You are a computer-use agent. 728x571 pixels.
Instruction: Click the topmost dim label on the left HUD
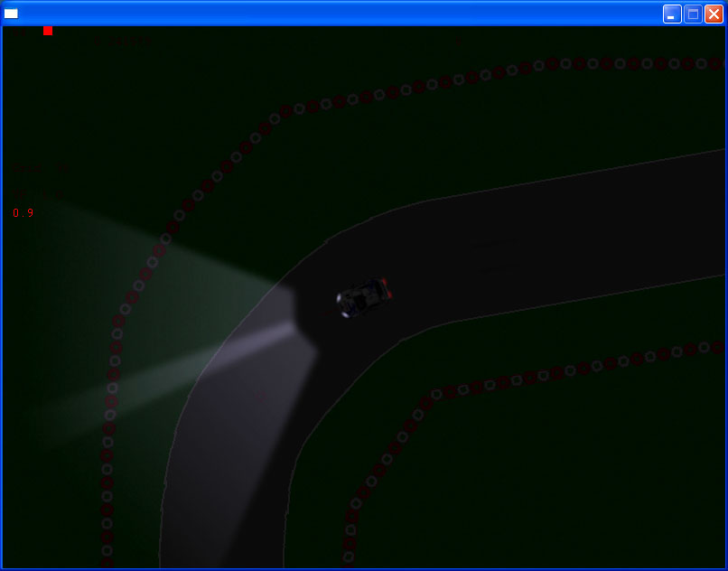point(41,168)
